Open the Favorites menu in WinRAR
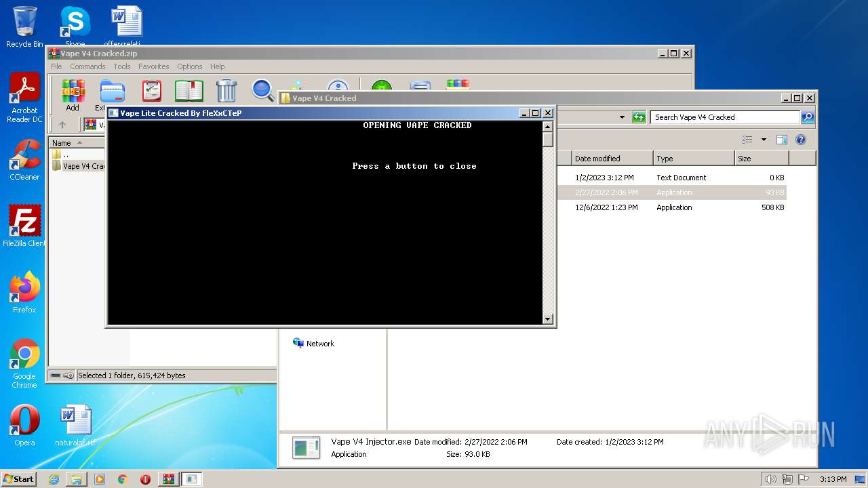The width and height of the screenshot is (868, 488). [x=154, y=66]
